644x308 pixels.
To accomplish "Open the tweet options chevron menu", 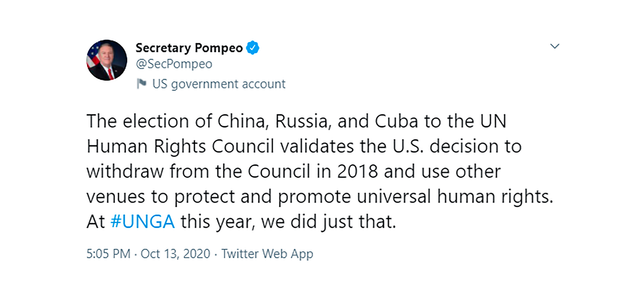I will click(x=555, y=46).
